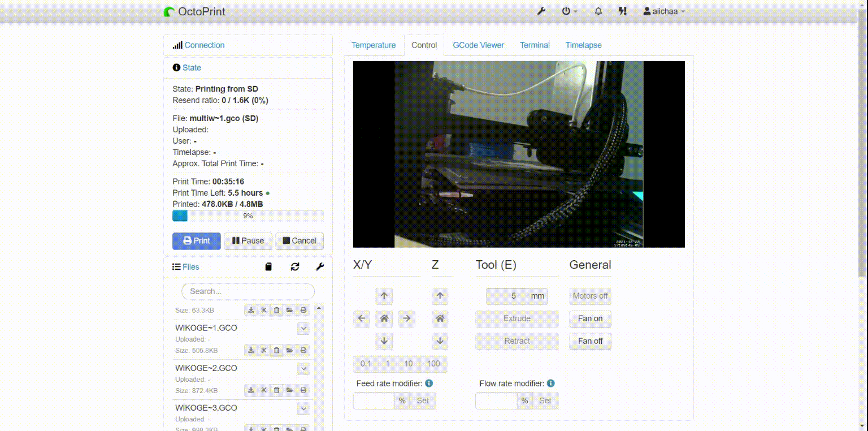This screenshot has width=868, height=431.
Task: Delete WIKOGE~2.GCO with the trash icon
Action: tap(276, 390)
